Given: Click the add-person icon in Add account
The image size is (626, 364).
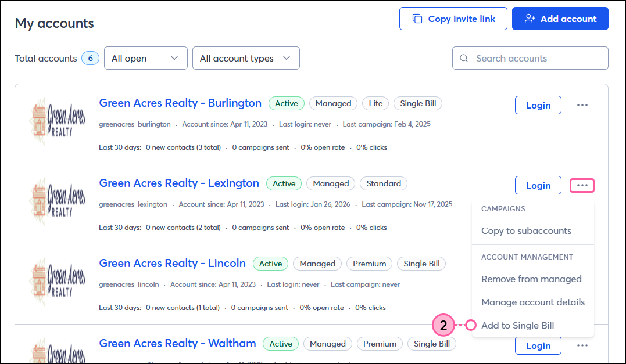Looking at the screenshot, I should click(530, 19).
